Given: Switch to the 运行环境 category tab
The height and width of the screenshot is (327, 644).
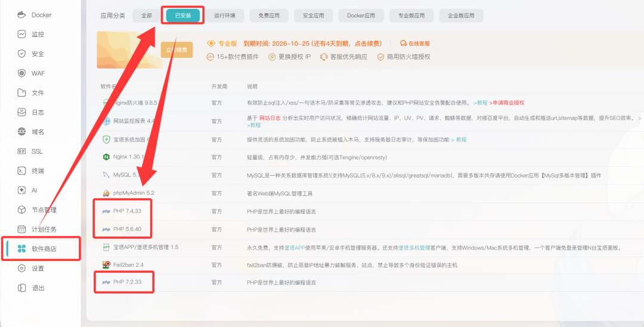Looking at the screenshot, I should point(225,15).
